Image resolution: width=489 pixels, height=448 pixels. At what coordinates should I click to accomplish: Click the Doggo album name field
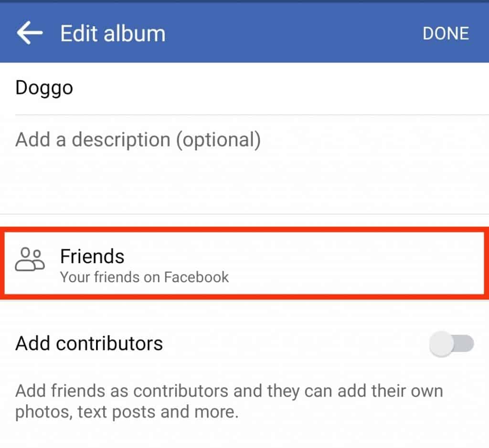pos(43,87)
